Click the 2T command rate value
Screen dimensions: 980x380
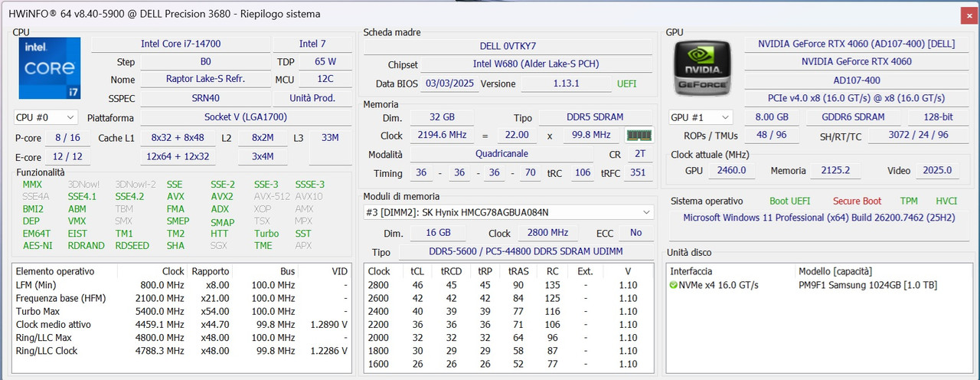click(639, 153)
